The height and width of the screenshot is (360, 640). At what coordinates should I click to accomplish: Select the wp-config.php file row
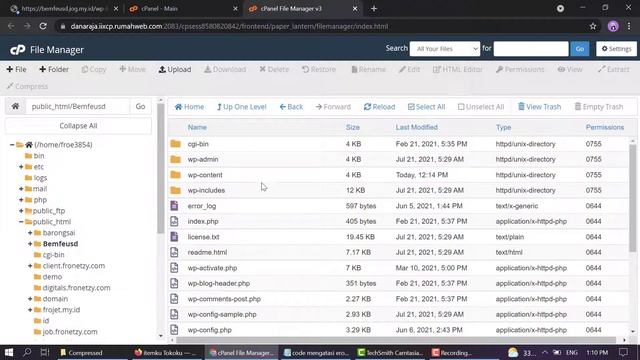[398, 330]
